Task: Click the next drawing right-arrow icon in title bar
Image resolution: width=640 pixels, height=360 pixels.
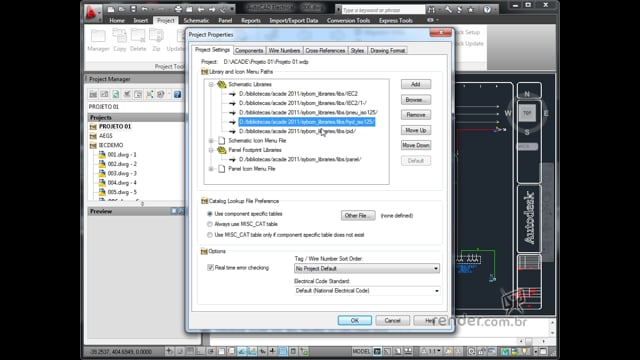Action: coord(212,9)
